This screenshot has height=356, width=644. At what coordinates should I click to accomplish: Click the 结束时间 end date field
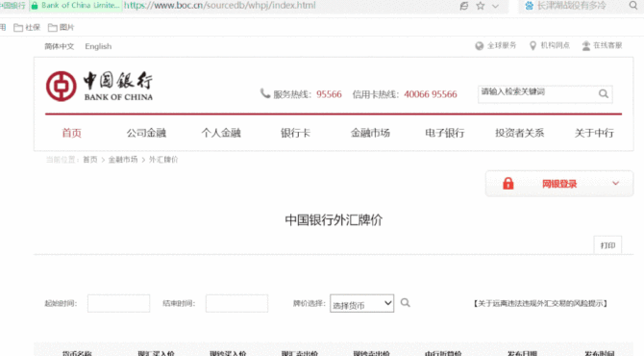click(237, 303)
